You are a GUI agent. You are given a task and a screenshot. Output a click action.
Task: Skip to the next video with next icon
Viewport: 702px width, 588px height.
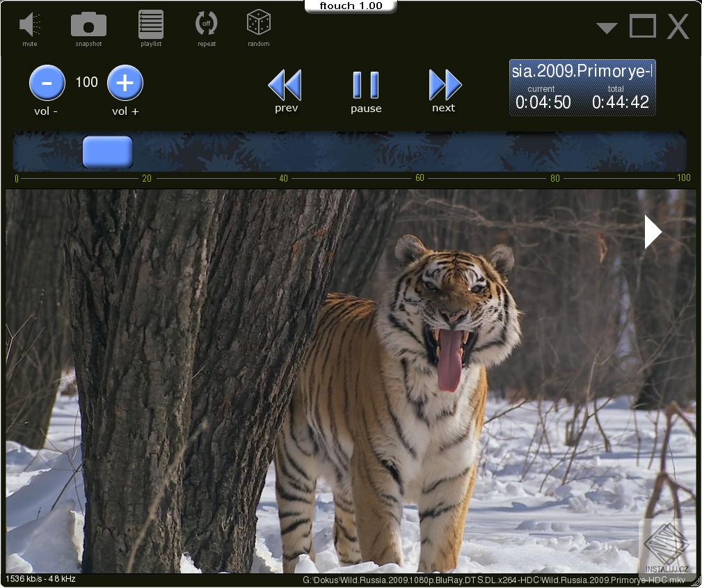tap(445, 84)
